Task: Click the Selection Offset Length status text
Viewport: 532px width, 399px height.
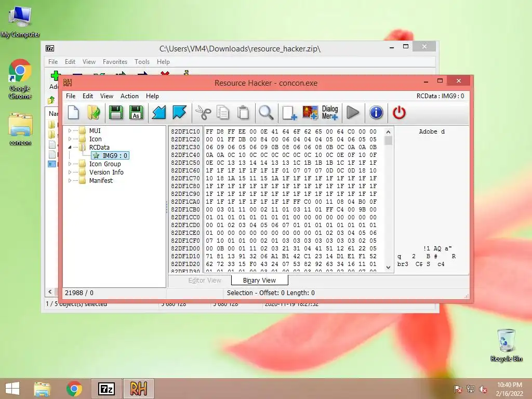Action: (271, 293)
